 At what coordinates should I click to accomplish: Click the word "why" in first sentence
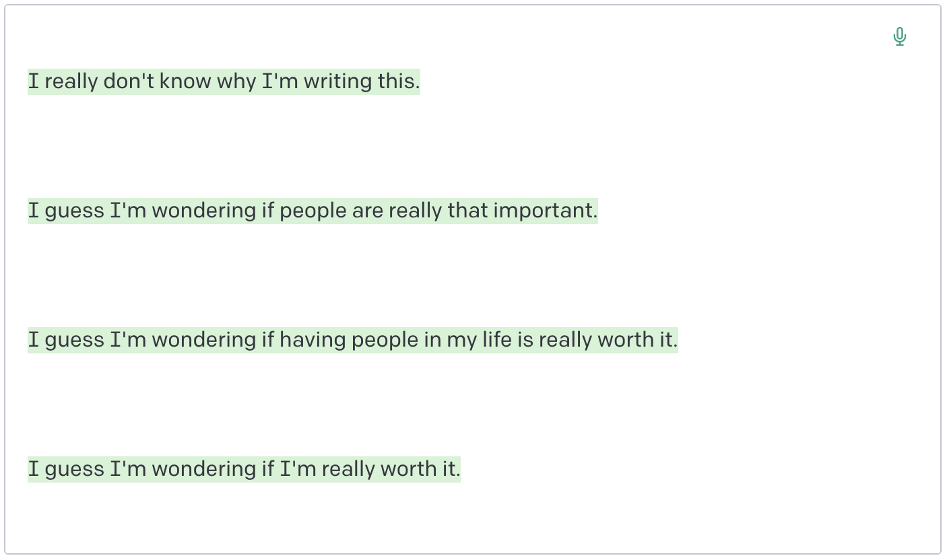point(236,81)
